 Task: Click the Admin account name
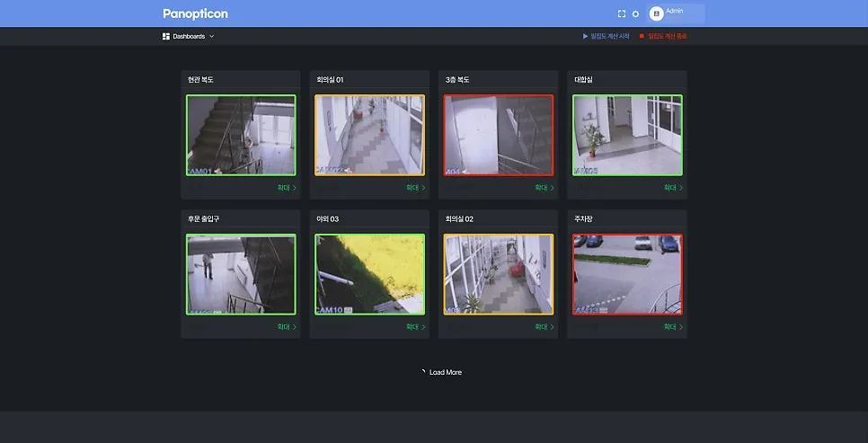(x=674, y=11)
